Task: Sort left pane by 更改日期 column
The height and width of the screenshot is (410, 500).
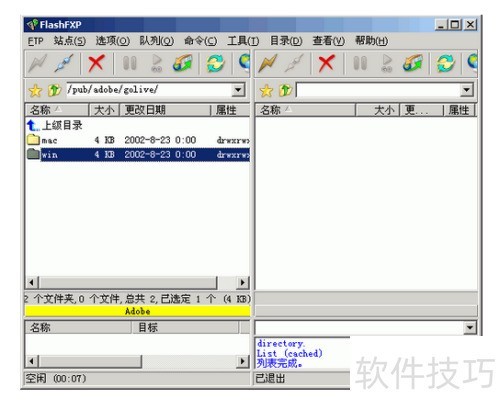Action: (165, 110)
